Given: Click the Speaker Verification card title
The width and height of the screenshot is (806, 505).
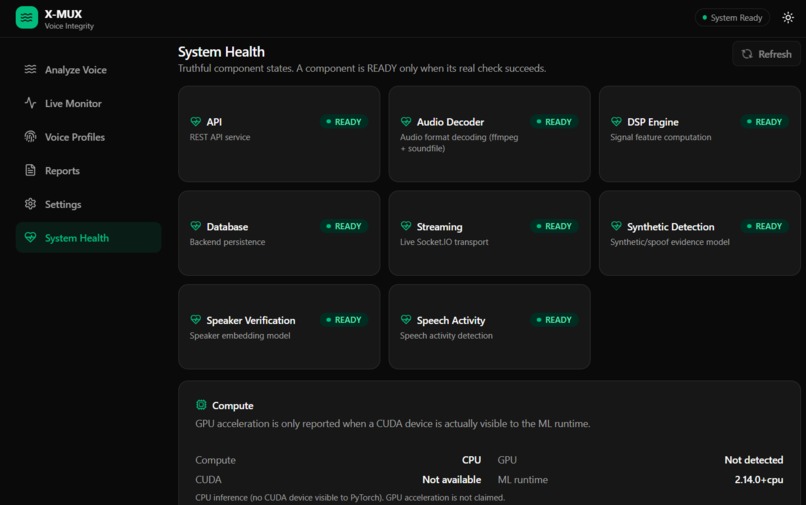Looking at the screenshot, I should [251, 320].
